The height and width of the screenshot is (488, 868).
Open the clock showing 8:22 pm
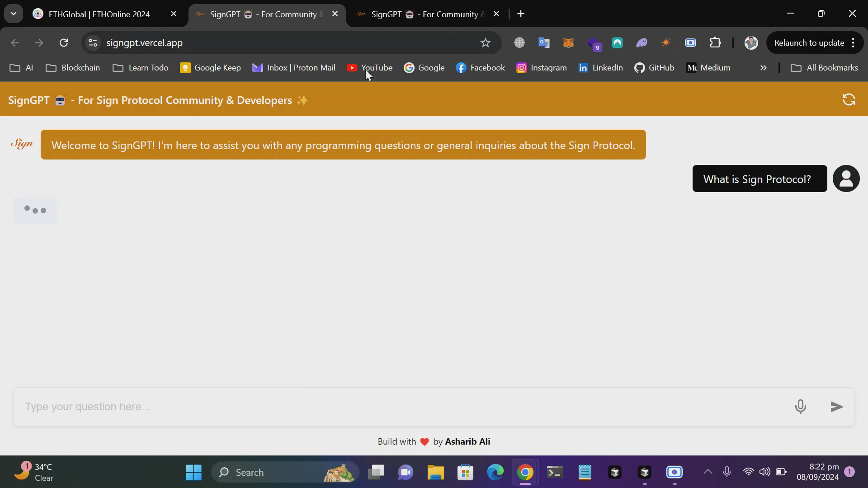tap(817, 472)
